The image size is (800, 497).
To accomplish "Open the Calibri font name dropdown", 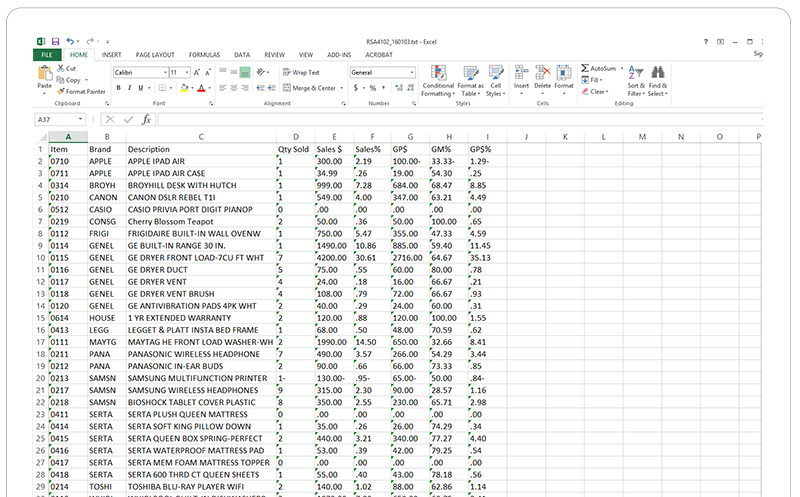I will pyautogui.click(x=165, y=72).
